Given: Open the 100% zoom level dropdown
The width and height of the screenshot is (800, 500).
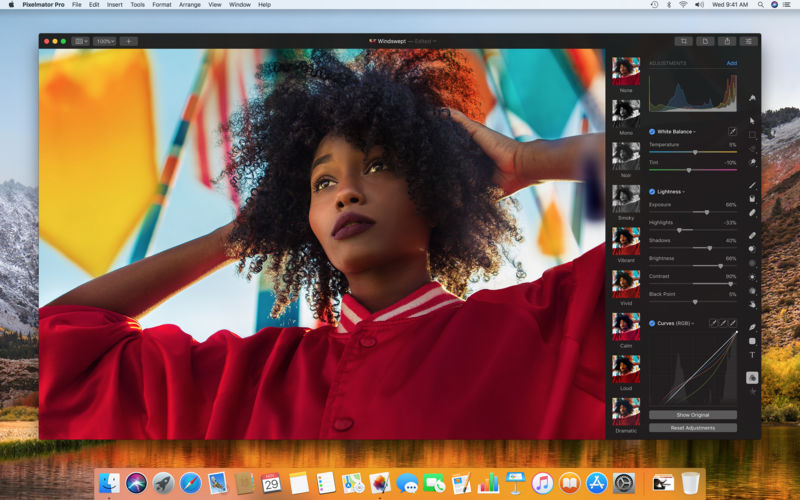Looking at the screenshot, I should click(x=105, y=41).
